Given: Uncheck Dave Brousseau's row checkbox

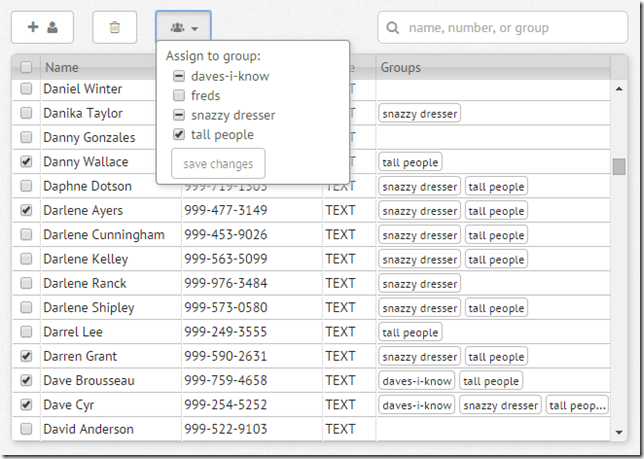Looking at the screenshot, I should pos(26,380).
